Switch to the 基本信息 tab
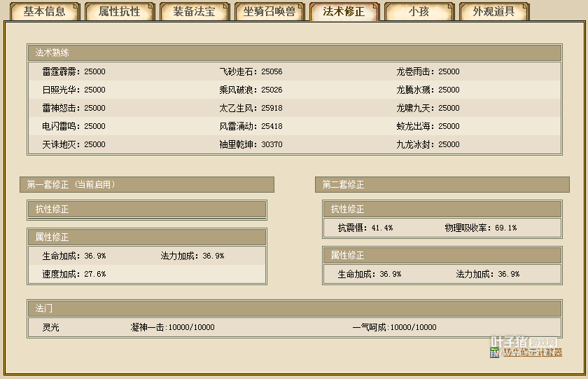 point(44,12)
